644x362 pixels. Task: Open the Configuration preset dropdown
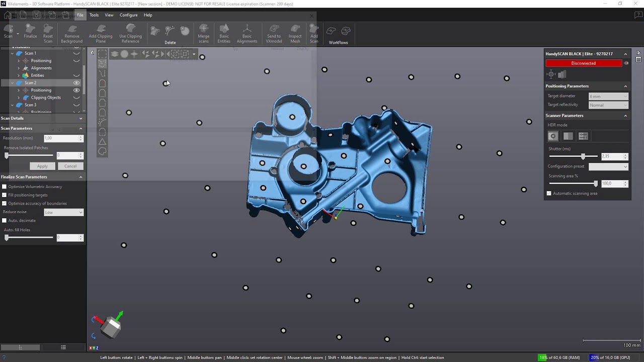tap(608, 166)
